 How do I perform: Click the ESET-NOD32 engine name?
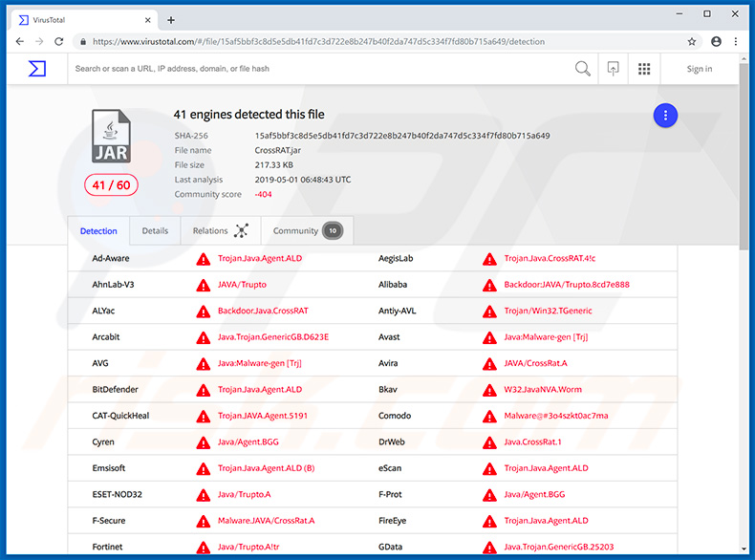pyautogui.click(x=117, y=494)
